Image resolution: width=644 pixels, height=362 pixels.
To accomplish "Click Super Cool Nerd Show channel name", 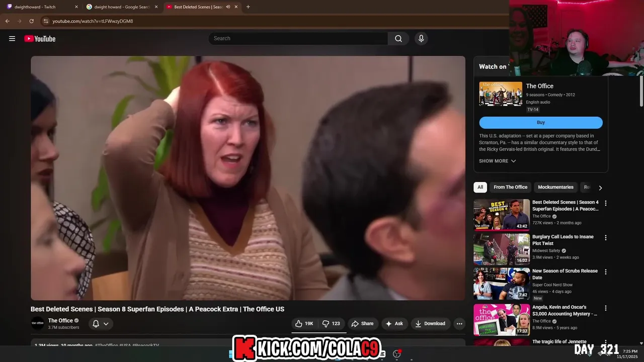I will click(x=552, y=285).
